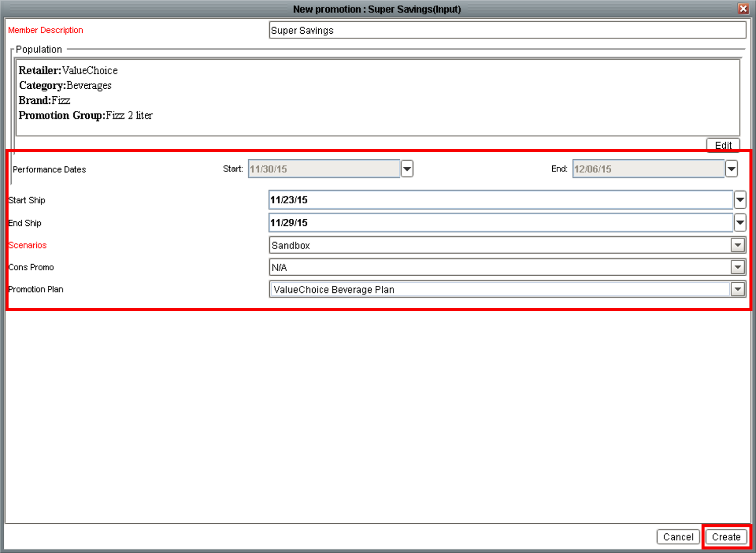Select the Category:Beverages line
Viewport: 756px width, 553px height.
click(65, 86)
